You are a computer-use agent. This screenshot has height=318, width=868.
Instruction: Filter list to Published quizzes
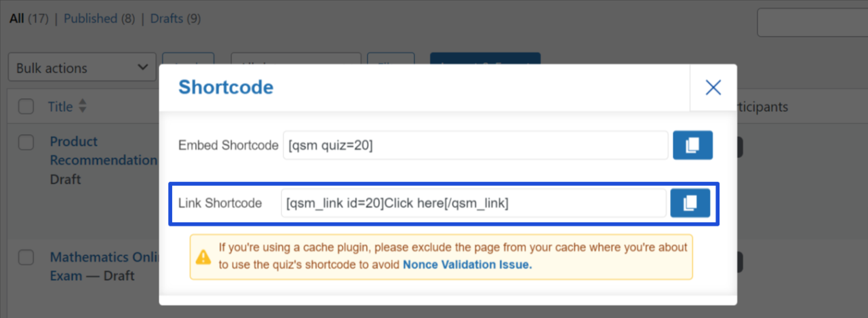90,18
